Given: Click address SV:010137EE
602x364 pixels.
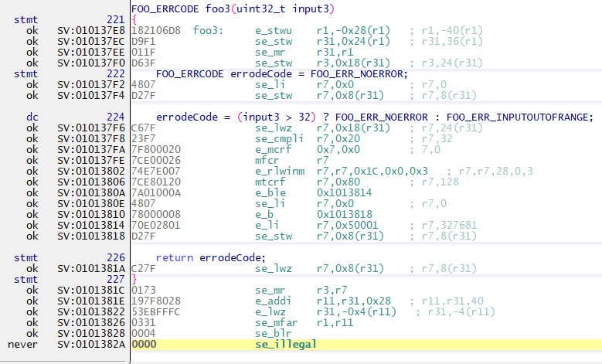Looking at the screenshot, I should point(91,53).
